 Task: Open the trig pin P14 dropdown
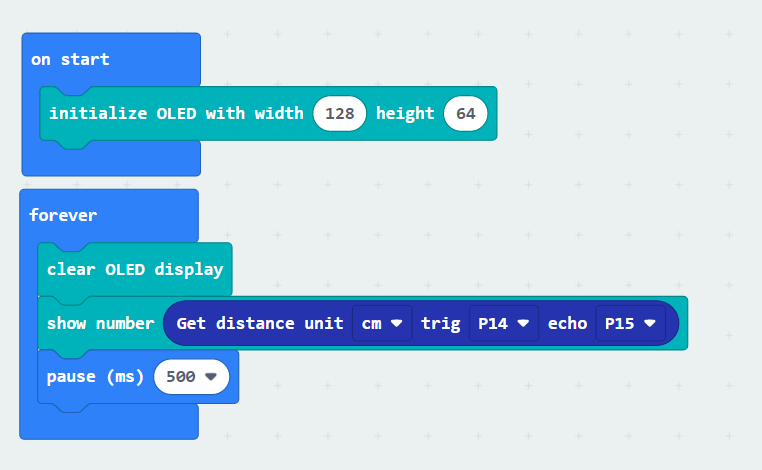coord(503,323)
